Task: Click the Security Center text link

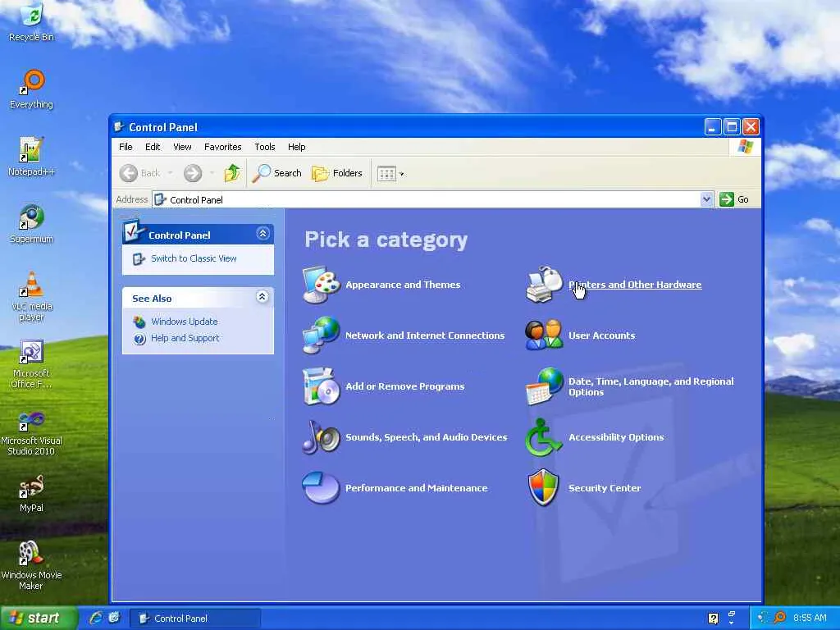Action: [x=605, y=488]
